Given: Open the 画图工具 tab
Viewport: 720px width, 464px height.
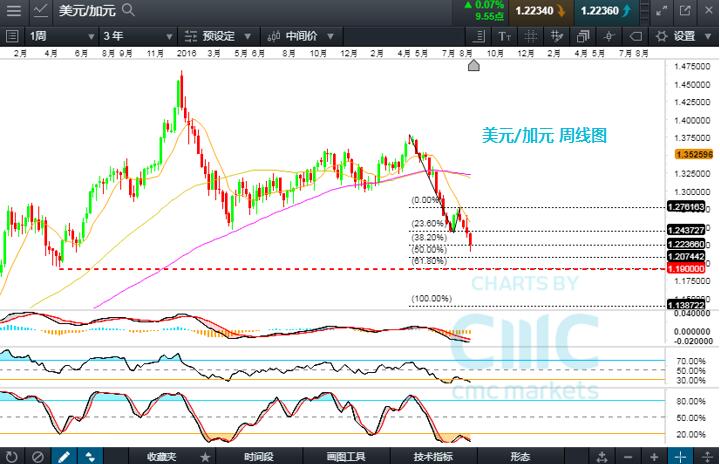Looking at the screenshot, I should (x=345, y=456).
